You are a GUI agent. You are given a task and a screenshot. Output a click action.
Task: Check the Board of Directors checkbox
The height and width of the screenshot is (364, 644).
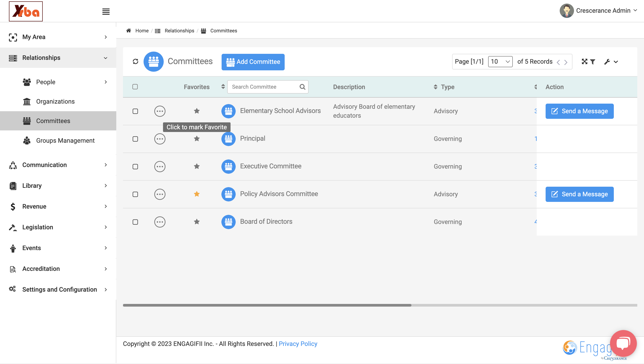click(135, 222)
